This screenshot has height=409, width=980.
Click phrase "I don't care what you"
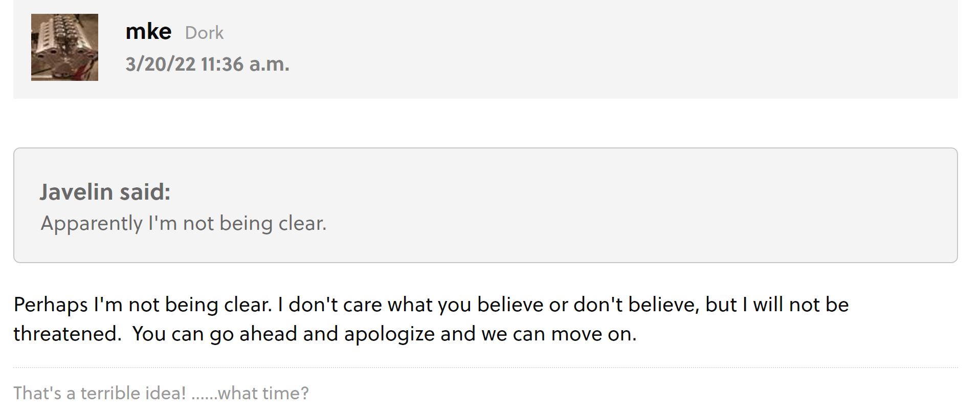tap(375, 305)
